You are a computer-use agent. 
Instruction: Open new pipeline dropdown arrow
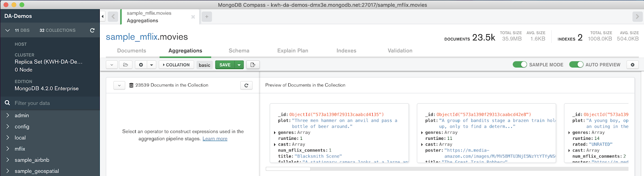tap(151, 65)
